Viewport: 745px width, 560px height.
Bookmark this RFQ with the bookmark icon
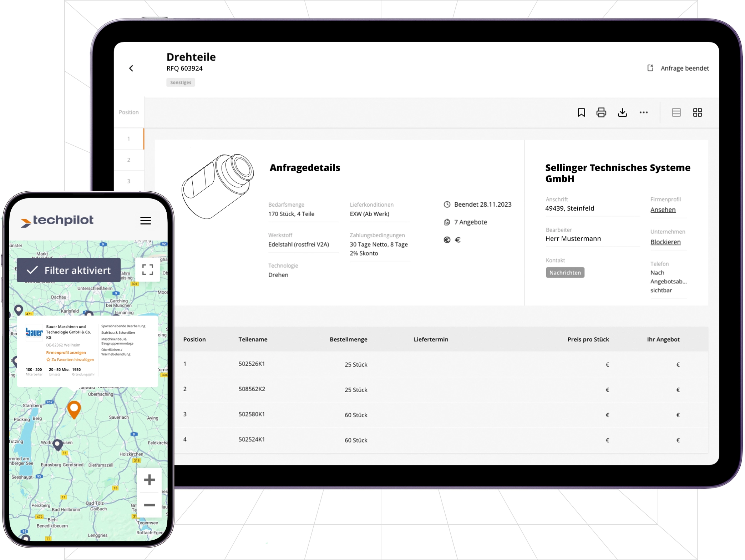581,113
